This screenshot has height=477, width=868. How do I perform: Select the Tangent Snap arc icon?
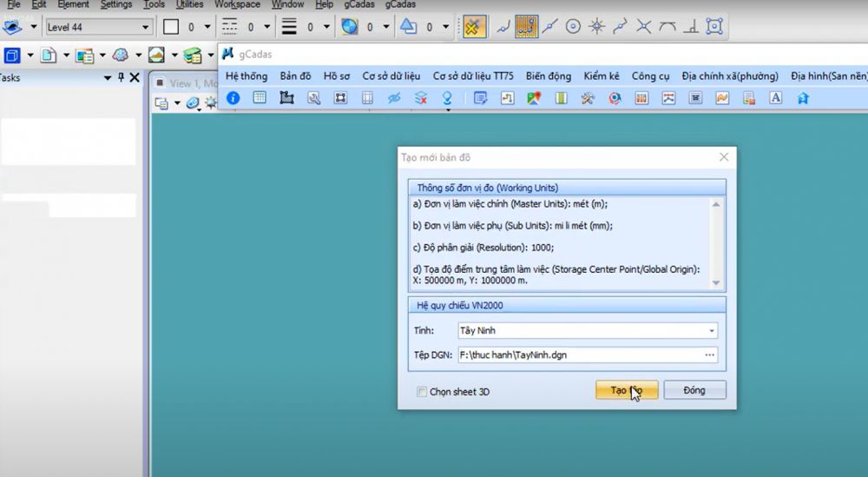[x=667, y=26]
